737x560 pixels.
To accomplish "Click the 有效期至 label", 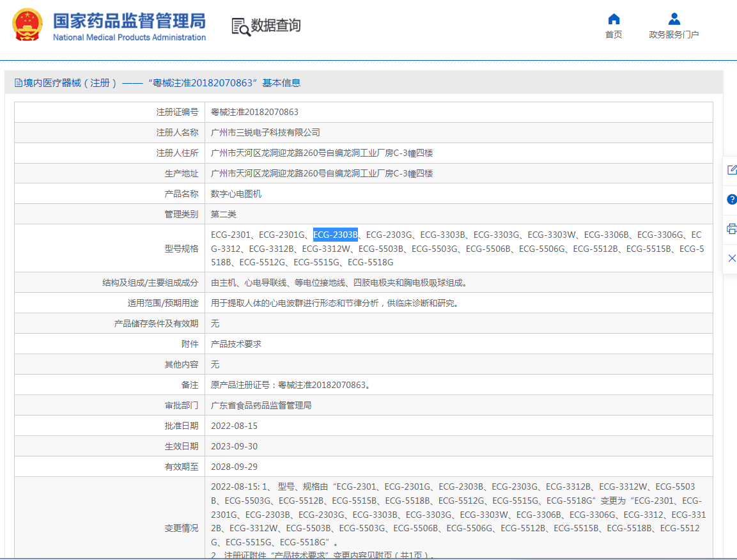I will [x=182, y=467].
